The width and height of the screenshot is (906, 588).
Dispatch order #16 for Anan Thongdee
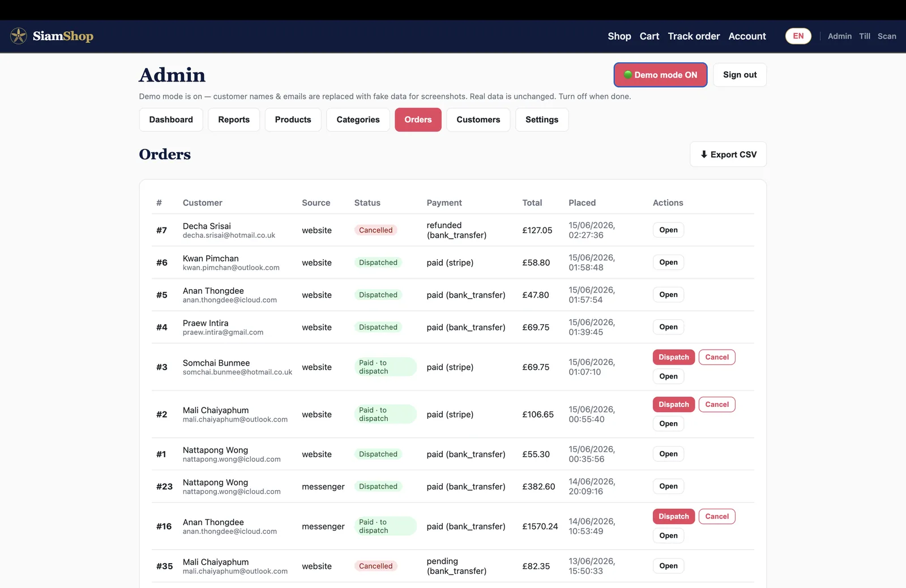(x=674, y=517)
